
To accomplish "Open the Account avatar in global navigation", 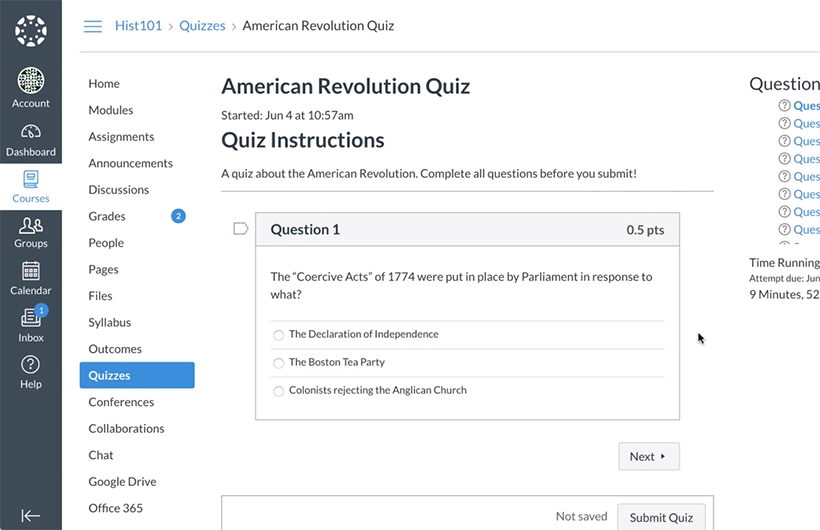I will tap(31, 81).
